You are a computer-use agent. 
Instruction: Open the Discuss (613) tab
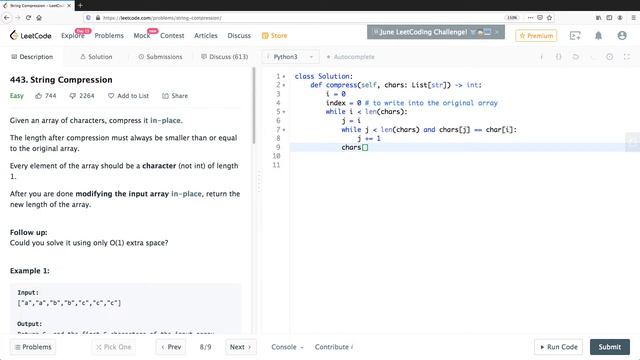click(224, 57)
